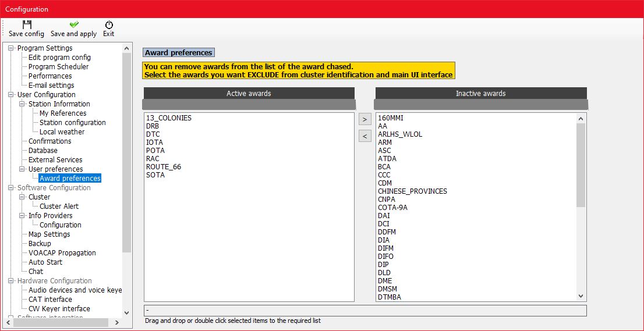
Task: Collapse the User Configuration tree node
Action: click(x=11, y=95)
